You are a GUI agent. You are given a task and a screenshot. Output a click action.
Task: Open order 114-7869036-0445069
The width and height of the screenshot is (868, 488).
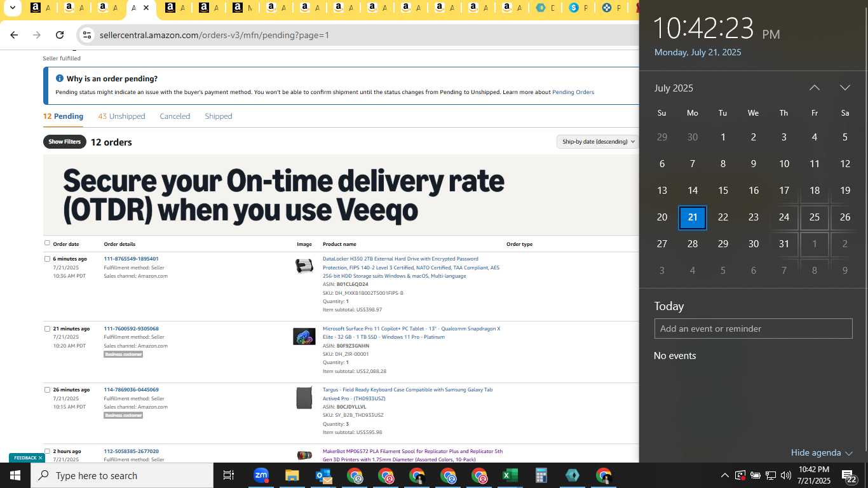pyautogui.click(x=131, y=390)
